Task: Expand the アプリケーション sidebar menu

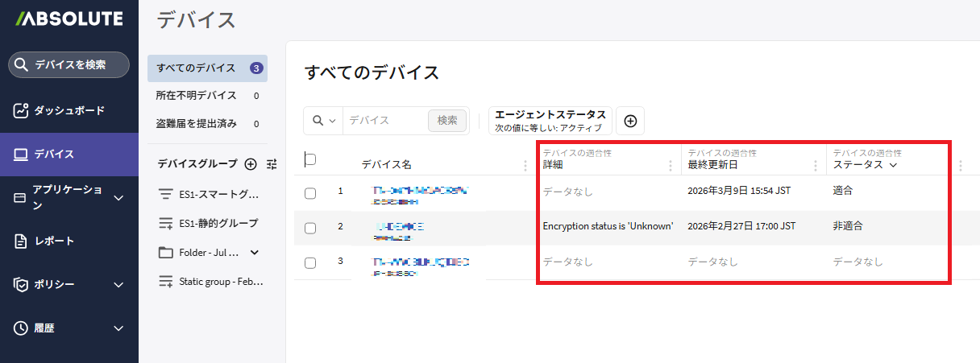Action: click(x=118, y=197)
